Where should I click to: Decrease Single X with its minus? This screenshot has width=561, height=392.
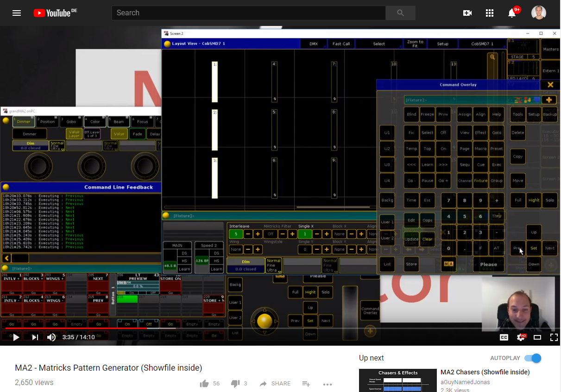[317, 234]
